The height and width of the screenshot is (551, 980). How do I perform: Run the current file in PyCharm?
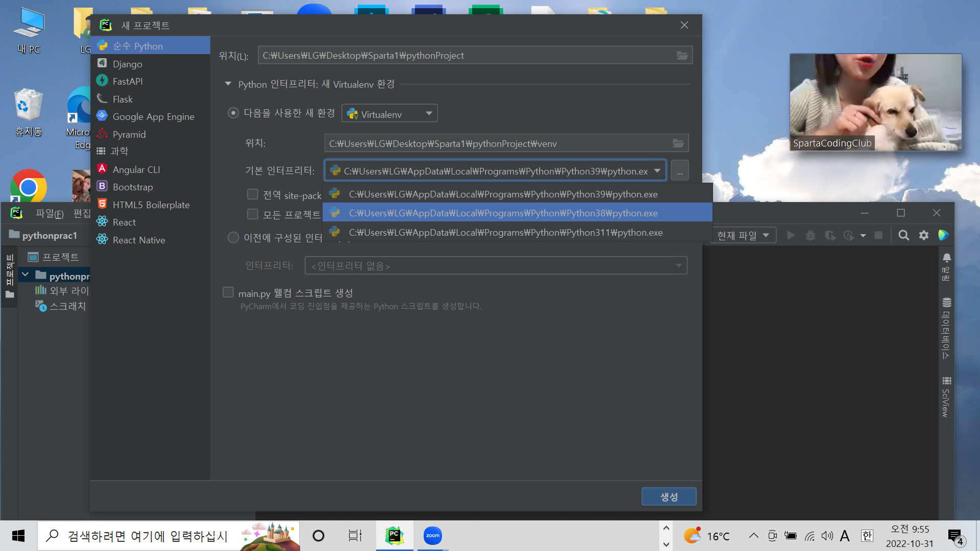(x=791, y=235)
